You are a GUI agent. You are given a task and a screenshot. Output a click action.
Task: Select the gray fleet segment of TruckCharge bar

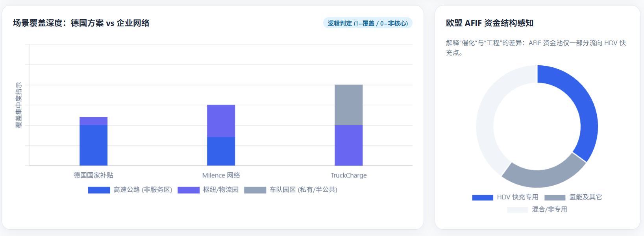[x=348, y=105]
